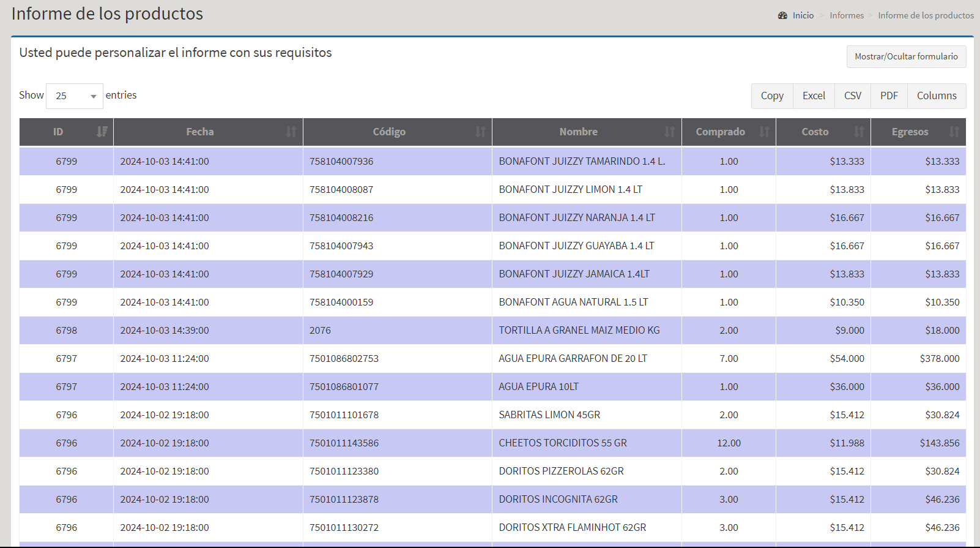The image size is (980, 548).
Task: Click the code 7501086802753 cell
Action: pyautogui.click(x=344, y=359)
